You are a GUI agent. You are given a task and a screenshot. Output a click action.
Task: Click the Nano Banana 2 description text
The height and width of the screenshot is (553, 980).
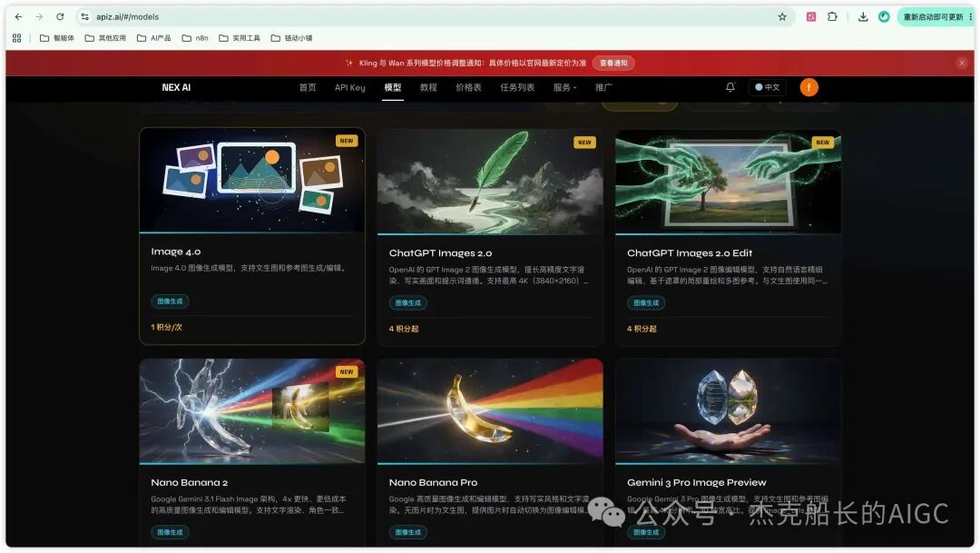point(248,504)
